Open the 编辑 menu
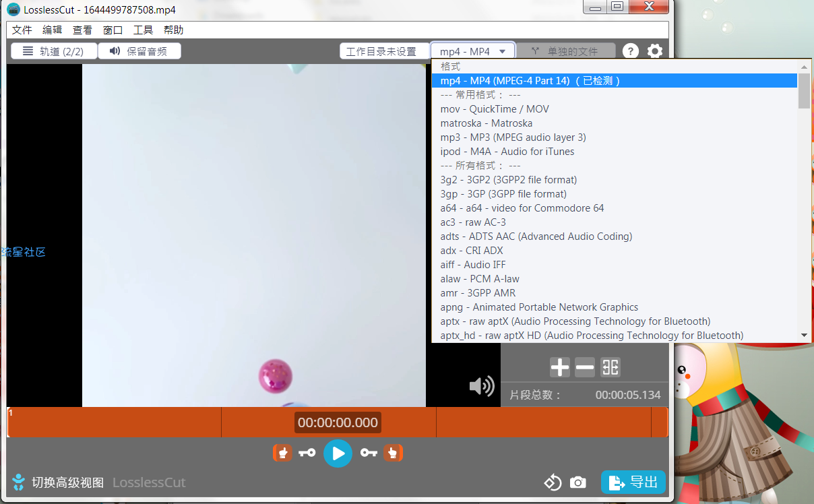Screen dimensions: 814x504 coord(53,30)
